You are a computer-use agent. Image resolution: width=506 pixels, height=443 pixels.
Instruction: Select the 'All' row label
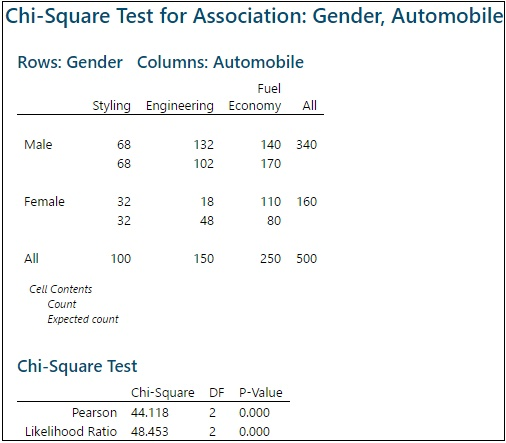coord(31,259)
